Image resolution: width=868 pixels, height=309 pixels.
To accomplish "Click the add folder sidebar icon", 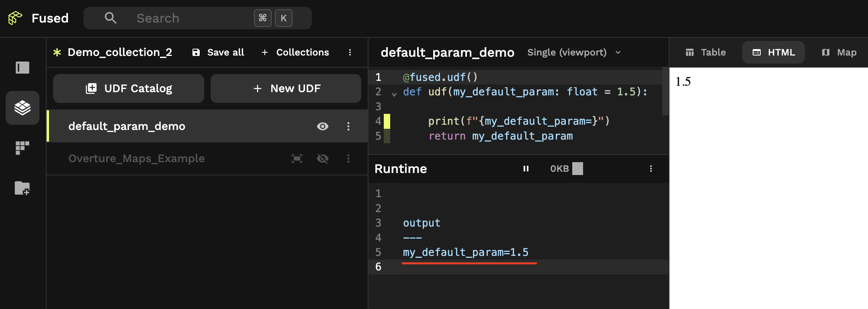I will pos(23,188).
